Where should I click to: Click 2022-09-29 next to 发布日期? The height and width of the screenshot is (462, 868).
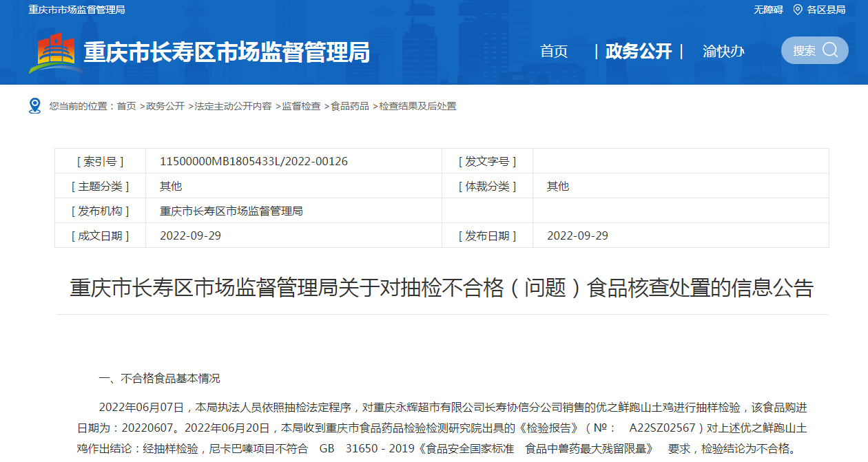pos(577,235)
